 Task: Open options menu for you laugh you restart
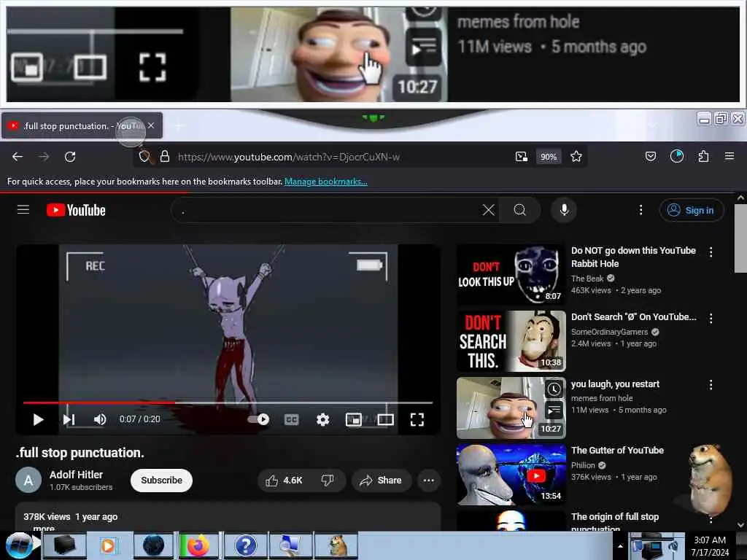coord(711,385)
